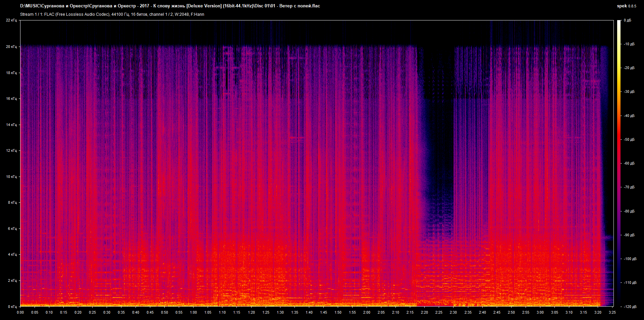The image size is (644, 320).
Task: Click the 0:00 start time label
Action: click(20, 312)
